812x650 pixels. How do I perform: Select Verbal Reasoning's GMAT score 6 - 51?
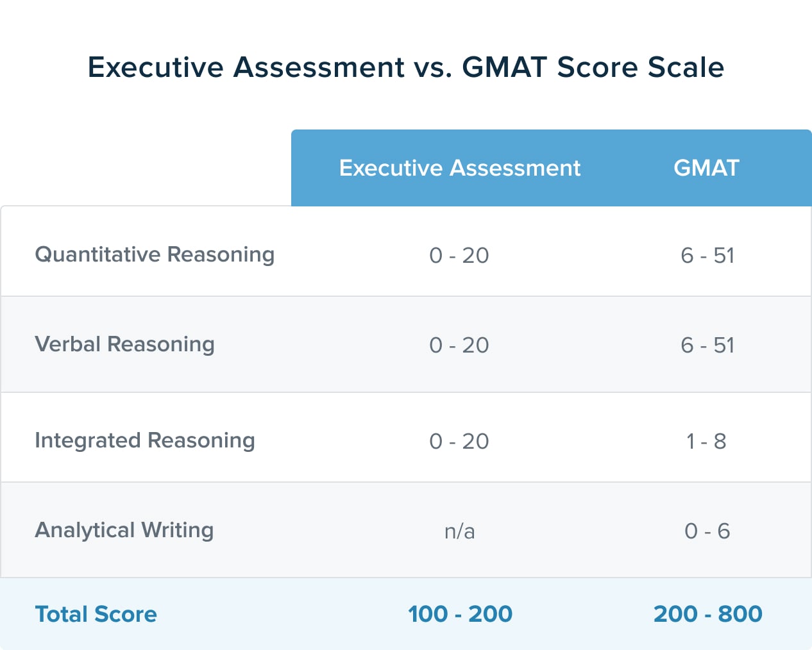707,345
